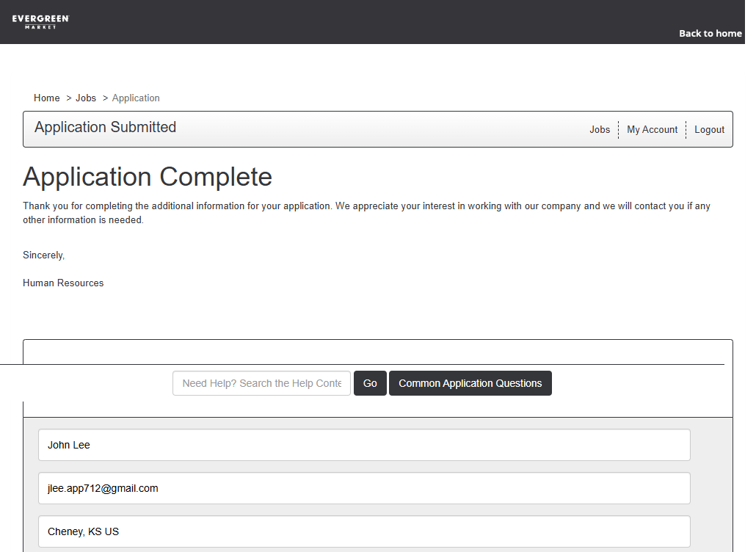Log out using the Logout link
The width and height of the screenshot is (756, 552).
[x=709, y=129]
